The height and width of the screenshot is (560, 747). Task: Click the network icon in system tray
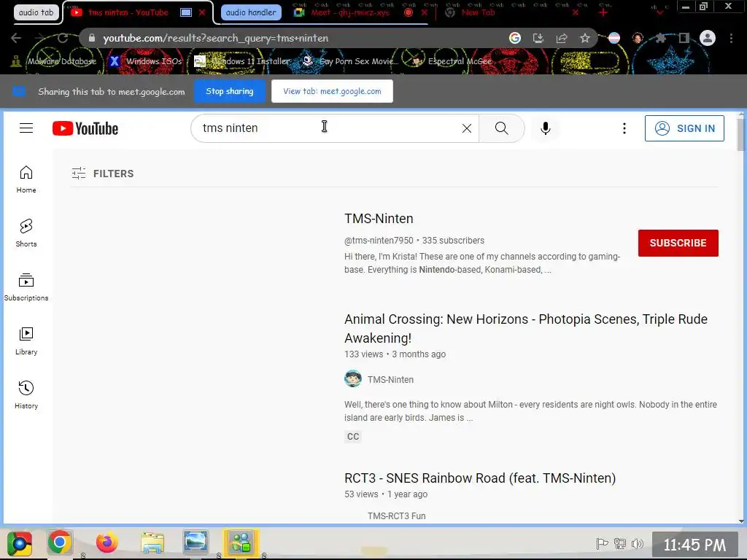tap(620, 543)
